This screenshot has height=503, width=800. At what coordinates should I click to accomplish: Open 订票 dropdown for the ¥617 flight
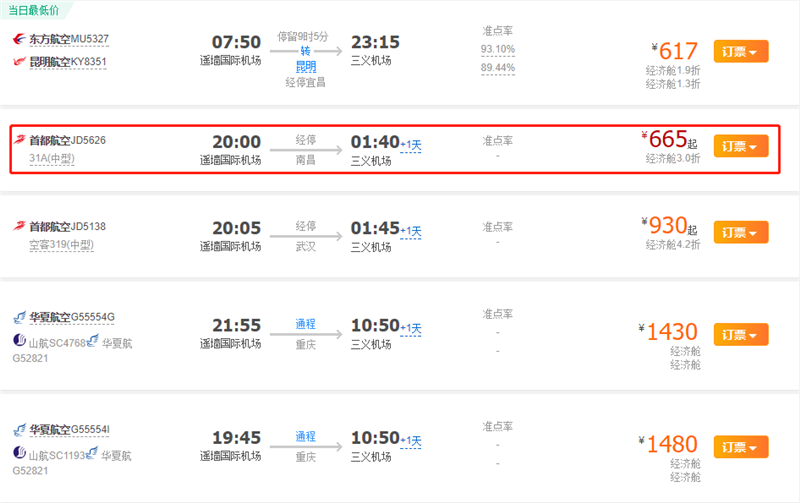tap(740, 51)
